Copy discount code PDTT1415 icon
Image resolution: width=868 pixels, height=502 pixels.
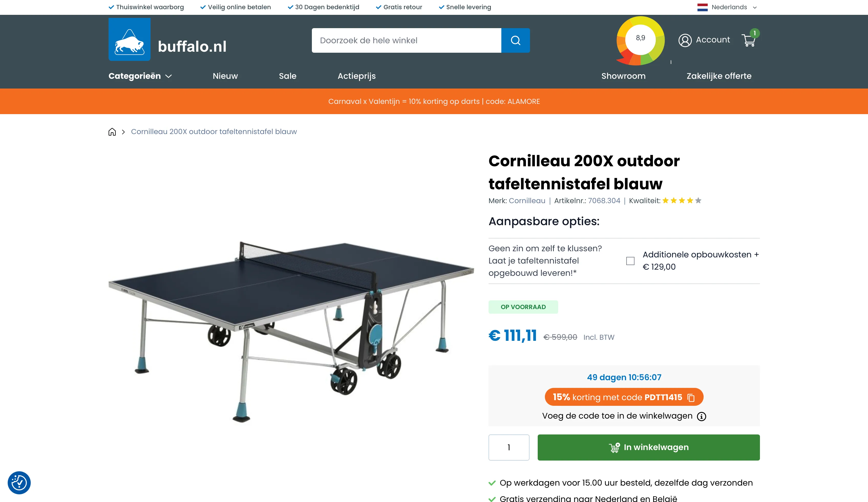691,397
